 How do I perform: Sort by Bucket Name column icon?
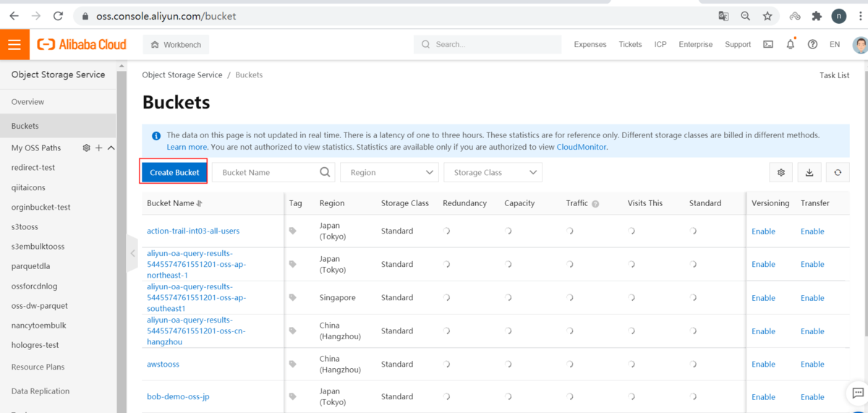200,204
